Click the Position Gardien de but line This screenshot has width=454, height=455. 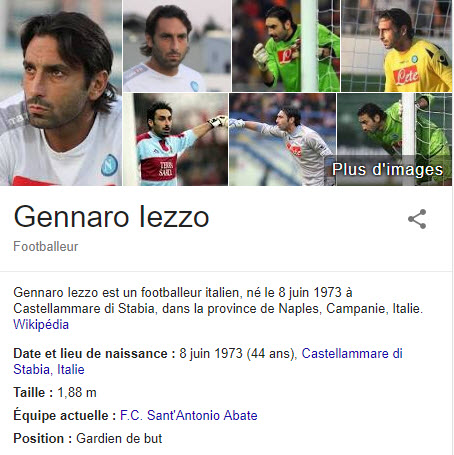(88, 438)
